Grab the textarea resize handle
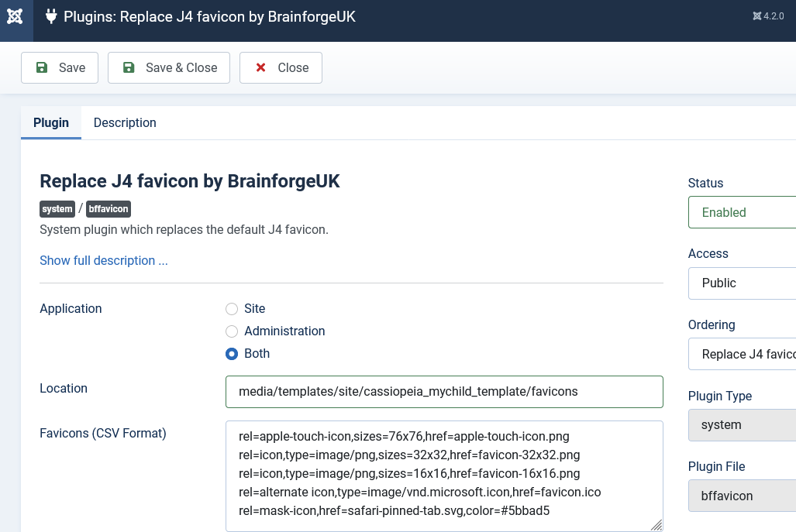Viewport: 796px width, 532px height. tap(656, 525)
